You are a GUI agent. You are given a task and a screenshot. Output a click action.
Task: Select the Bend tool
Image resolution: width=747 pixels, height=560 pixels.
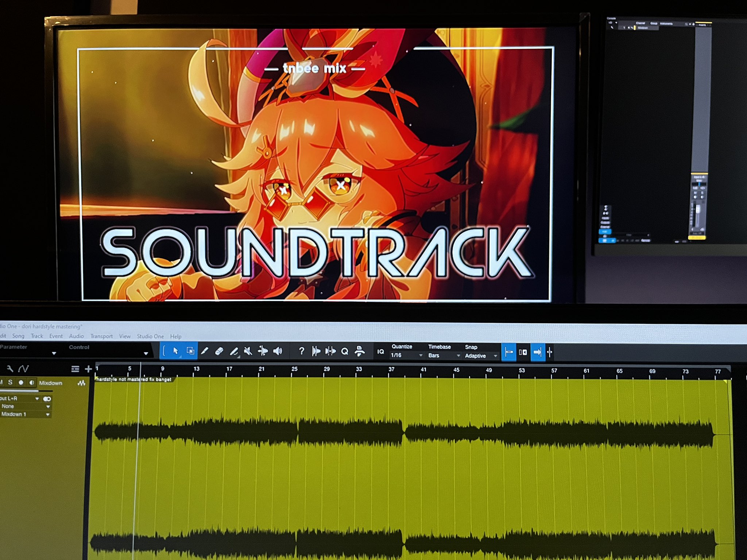263,351
